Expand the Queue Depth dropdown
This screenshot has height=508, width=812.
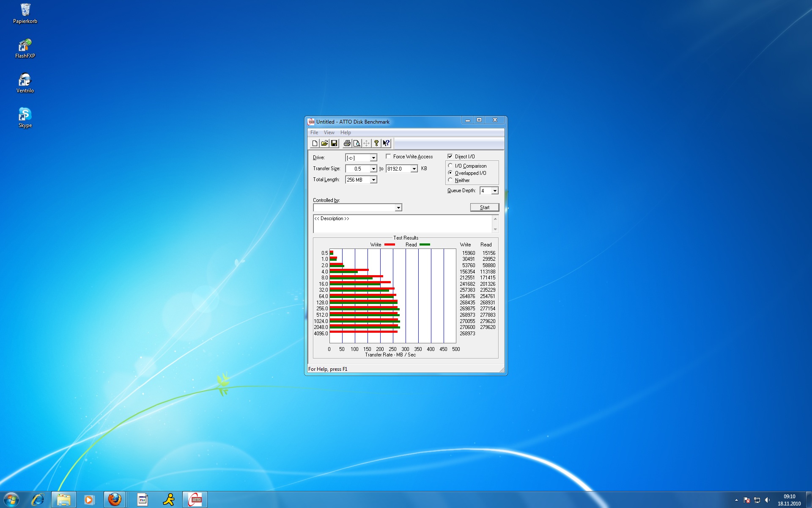495,191
